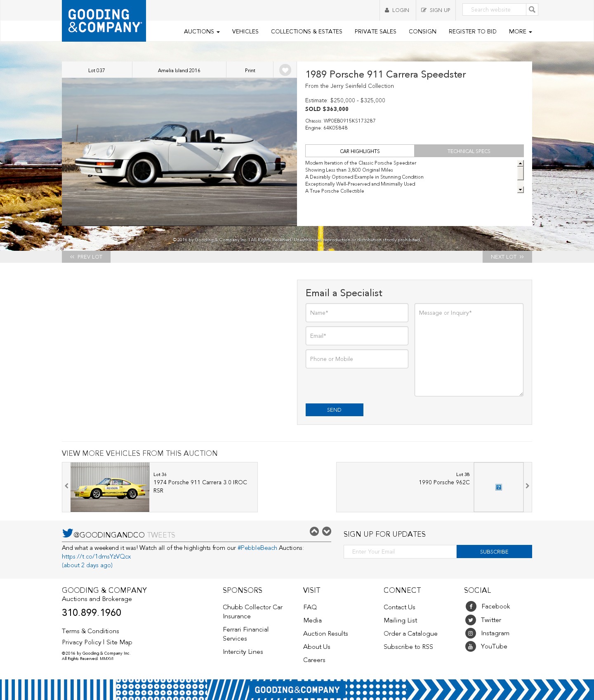Open Register to Bid menu item
Image resolution: width=594 pixels, height=700 pixels.
(473, 31)
